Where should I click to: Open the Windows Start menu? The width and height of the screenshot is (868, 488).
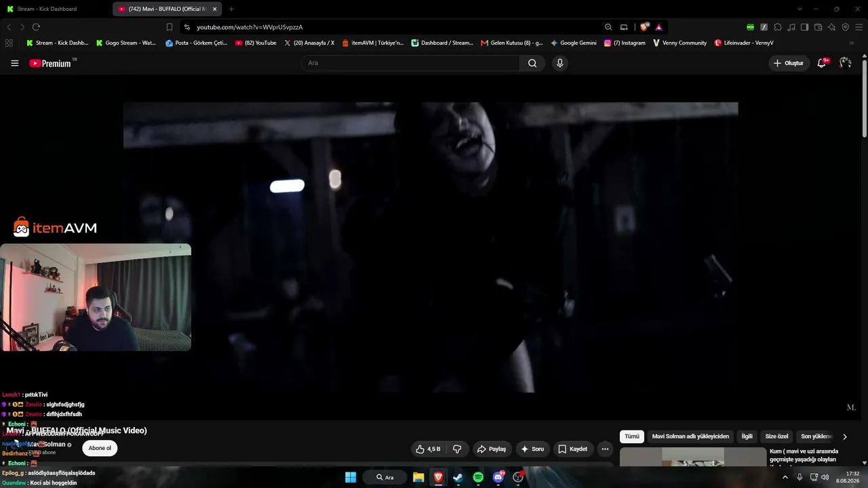click(x=351, y=477)
